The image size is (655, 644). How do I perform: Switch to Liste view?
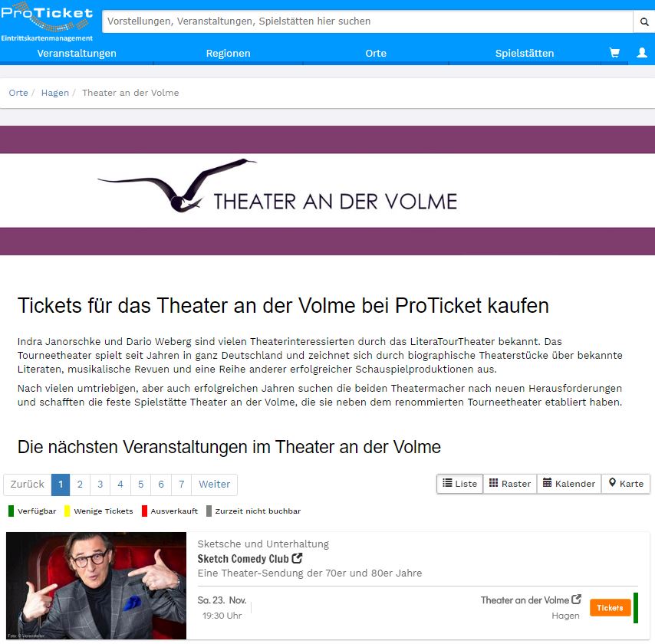pos(460,484)
